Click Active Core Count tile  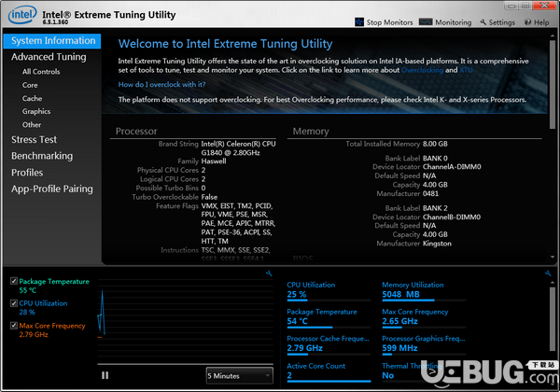tap(329, 372)
